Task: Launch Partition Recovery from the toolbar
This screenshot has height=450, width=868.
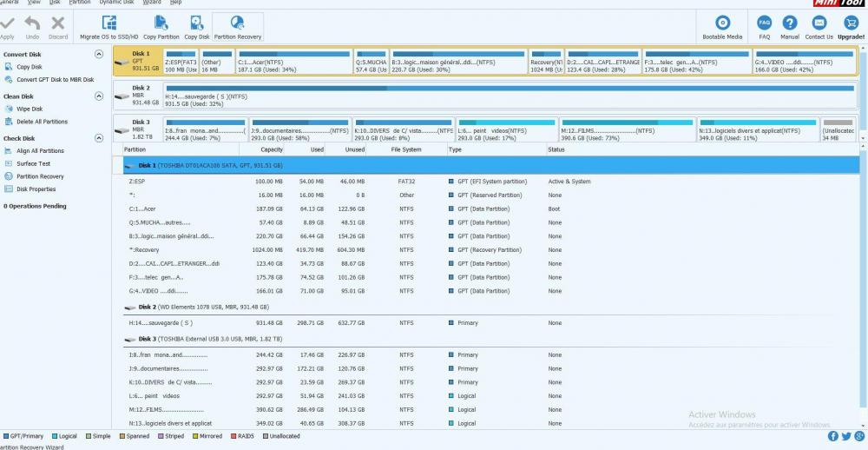Action: click(x=237, y=23)
